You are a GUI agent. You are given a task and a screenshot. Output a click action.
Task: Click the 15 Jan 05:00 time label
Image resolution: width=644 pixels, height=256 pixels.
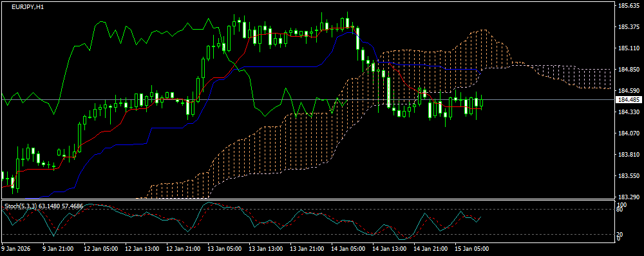pyautogui.click(x=471, y=249)
